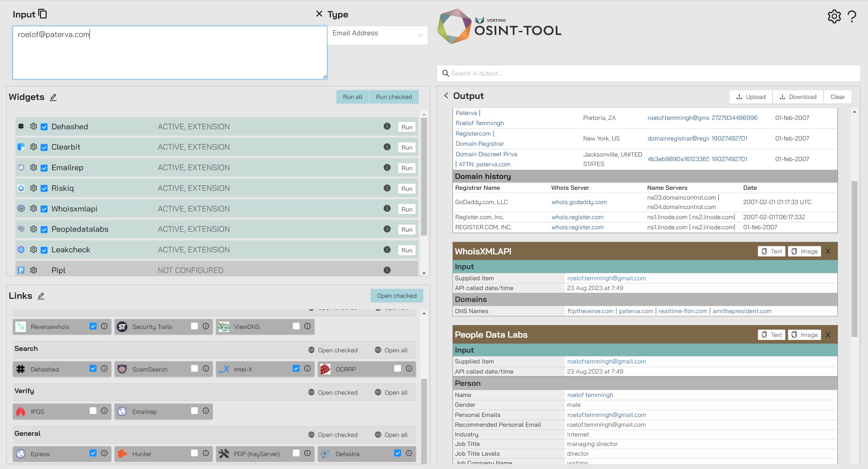Collapse the Output panel with its chevron
Screen dimensions: 868x469
(446, 95)
